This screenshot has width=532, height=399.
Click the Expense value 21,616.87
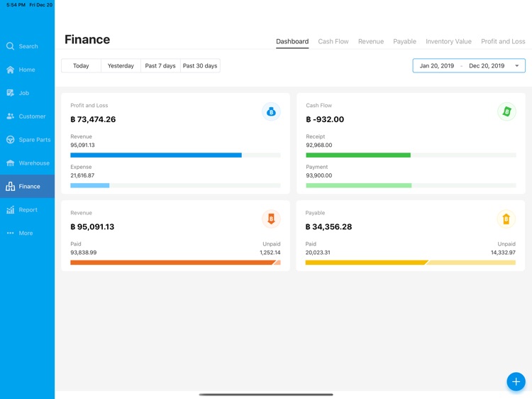(x=82, y=175)
